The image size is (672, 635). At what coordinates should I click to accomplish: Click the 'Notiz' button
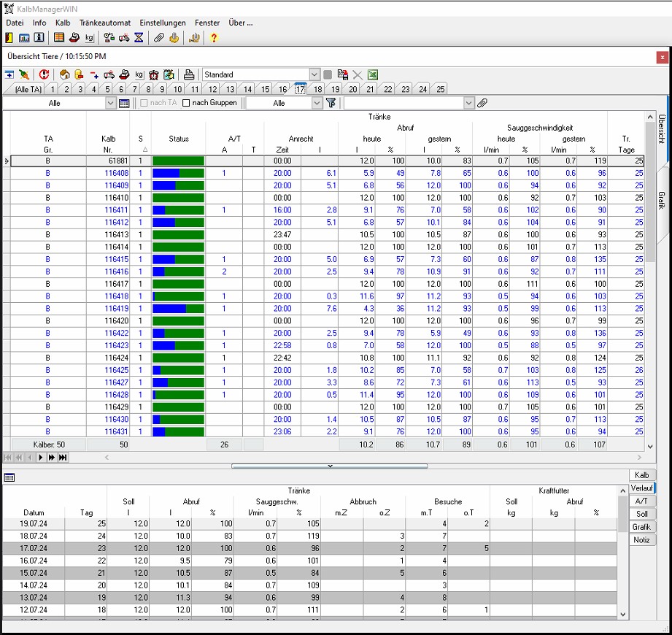[641, 540]
